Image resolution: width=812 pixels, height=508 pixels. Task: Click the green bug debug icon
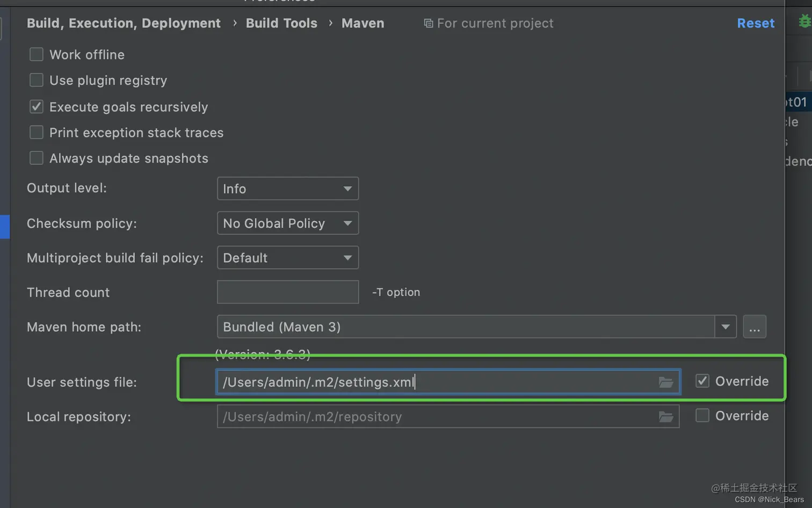[804, 21]
